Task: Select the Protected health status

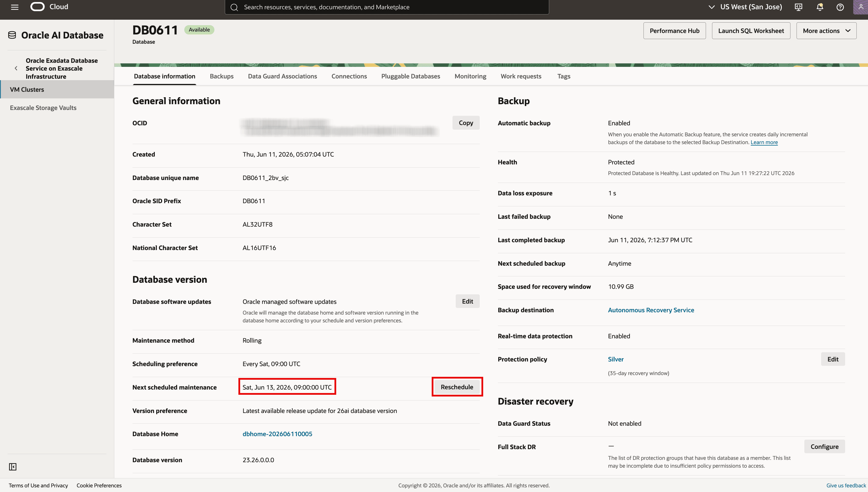Action: (621, 162)
